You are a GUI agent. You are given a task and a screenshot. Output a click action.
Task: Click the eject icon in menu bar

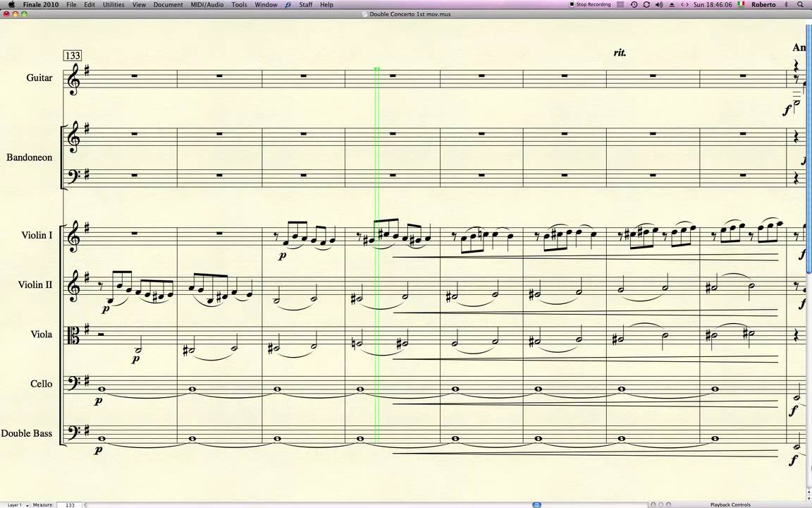[672, 5]
